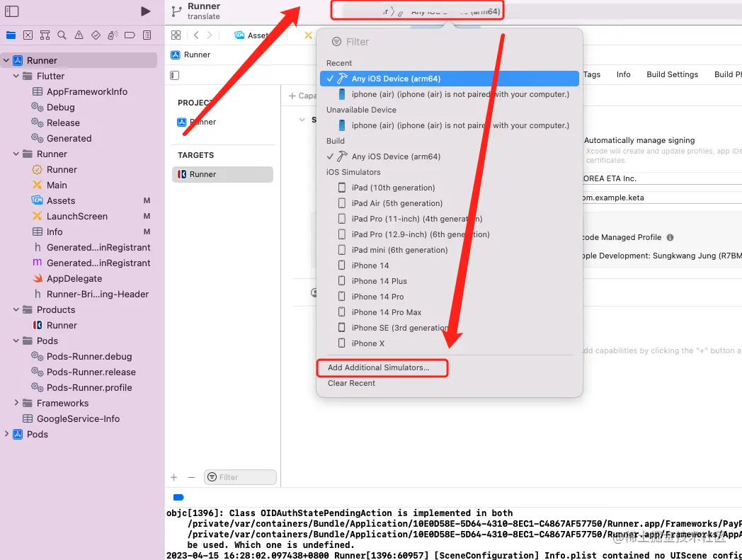Open the Breakpoint navigator
This screenshot has width=742, height=560.
tap(130, 35)
